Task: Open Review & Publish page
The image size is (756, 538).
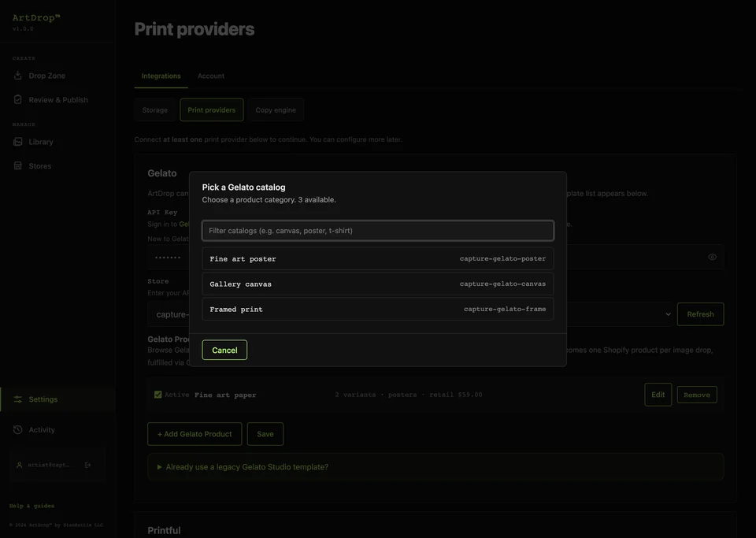Action: (x=57, y=100)
